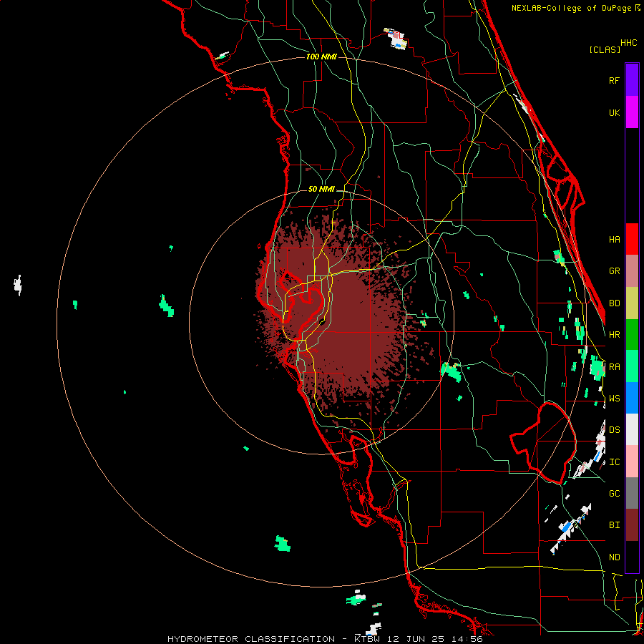Click the HYDROMETEOR CLASSIFICATION title text
Screen dimensions: 644x644
[x=250, y=639]
